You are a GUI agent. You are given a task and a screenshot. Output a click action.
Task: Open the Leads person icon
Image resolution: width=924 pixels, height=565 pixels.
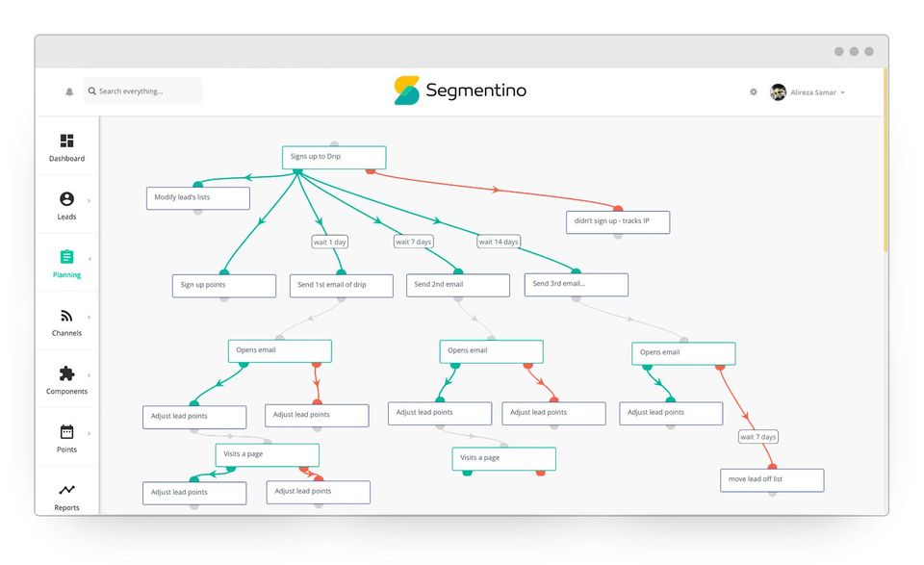point(66,198)
